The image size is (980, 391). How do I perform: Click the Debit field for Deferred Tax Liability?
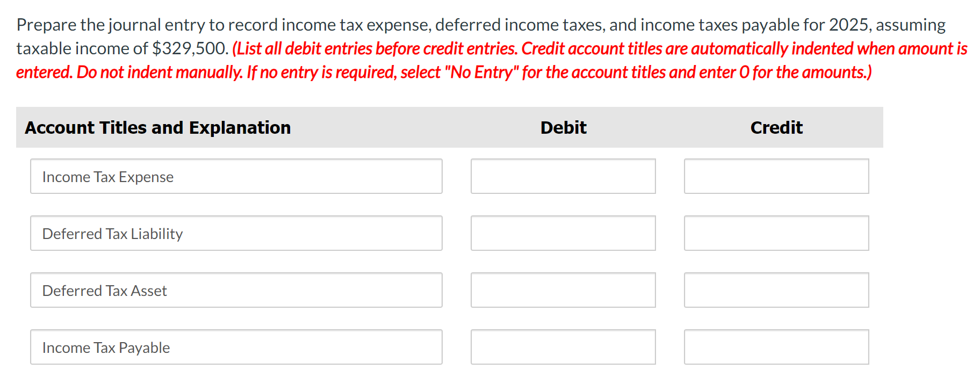[563, 233]
